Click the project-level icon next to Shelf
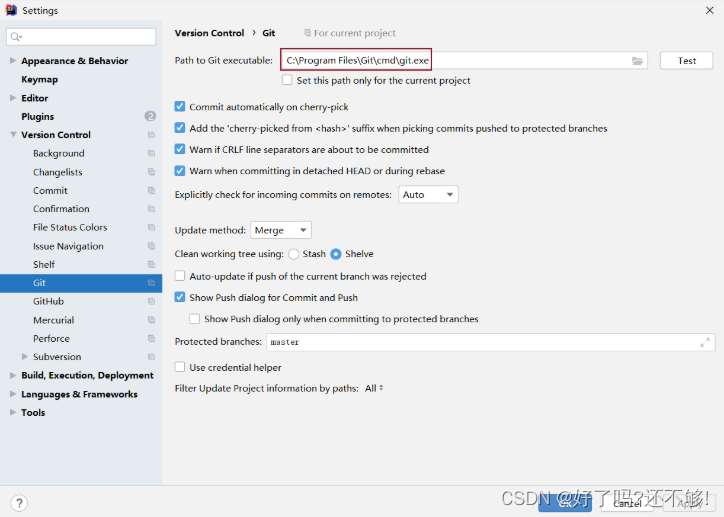Screen dimensions: 724x517 coord(151,265)
